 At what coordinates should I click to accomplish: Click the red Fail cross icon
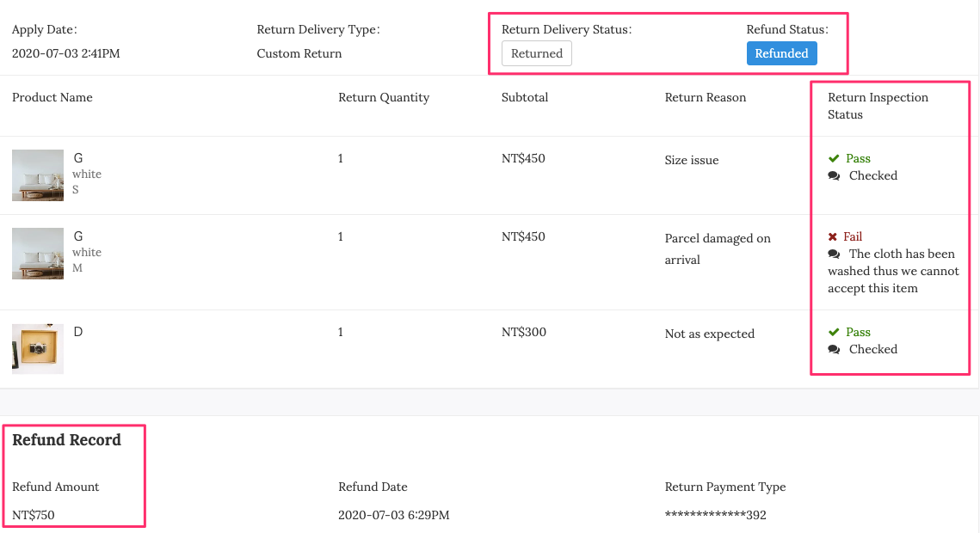833,236
